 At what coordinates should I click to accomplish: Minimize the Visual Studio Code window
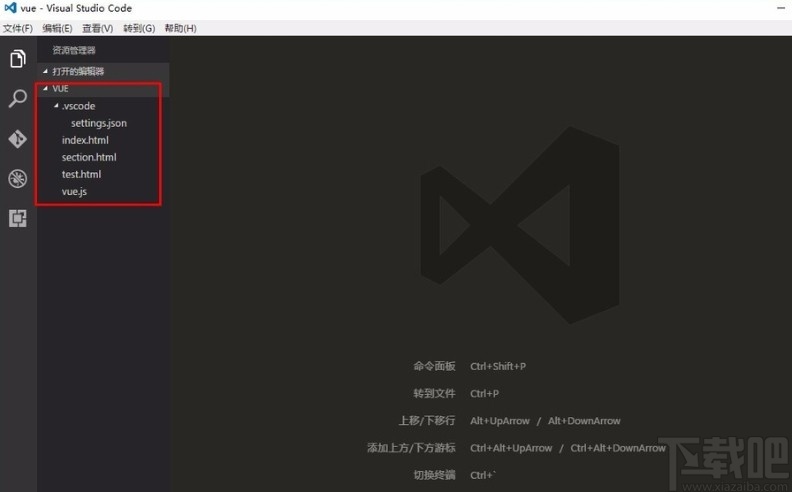tap(781, 8)
